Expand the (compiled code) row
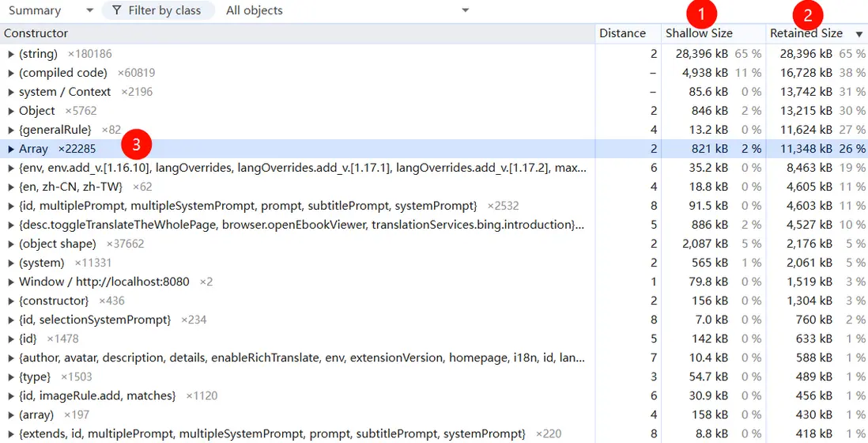868x443 pixels. pos(10,73)
